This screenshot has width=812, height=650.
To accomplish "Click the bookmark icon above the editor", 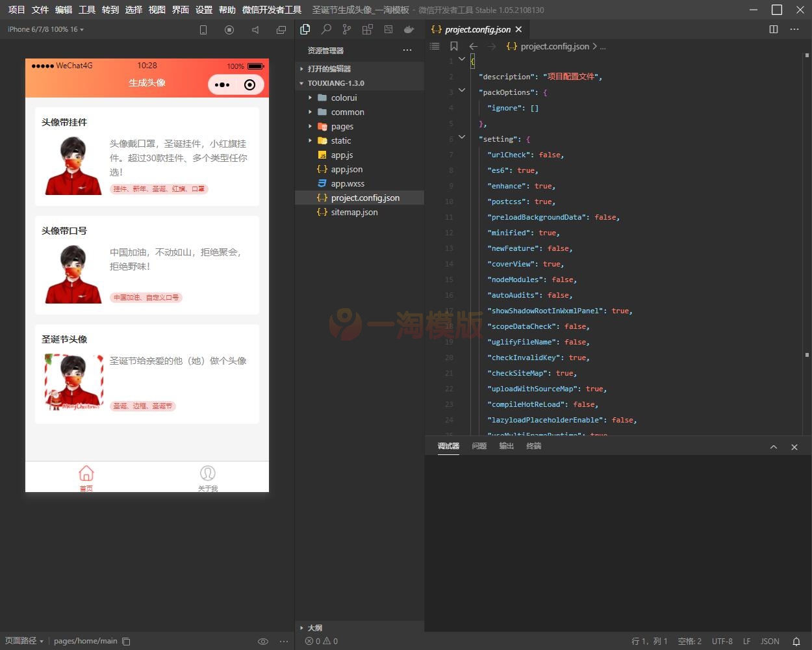I will coord(454,46).
